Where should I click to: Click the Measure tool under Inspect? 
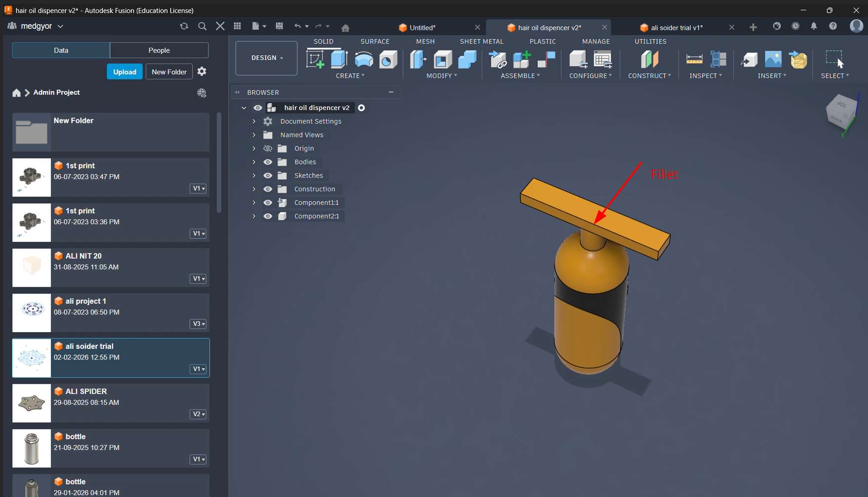(x=694, y=60)
